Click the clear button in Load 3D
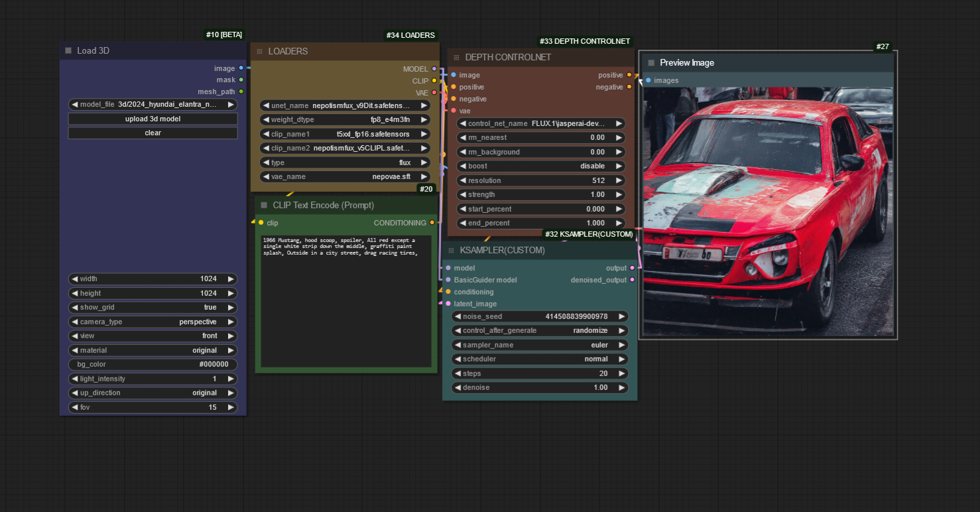This screenshot has width=980, height=512. tap(153, 133)
